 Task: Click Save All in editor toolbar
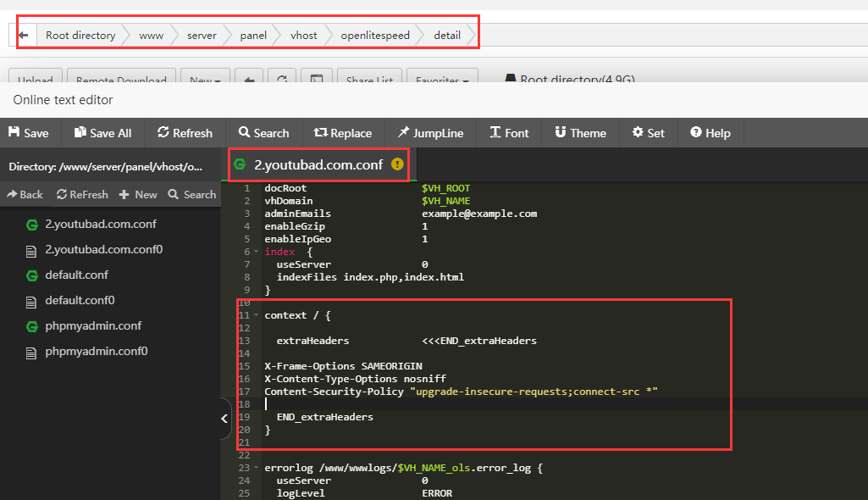[x=102, y=133]
